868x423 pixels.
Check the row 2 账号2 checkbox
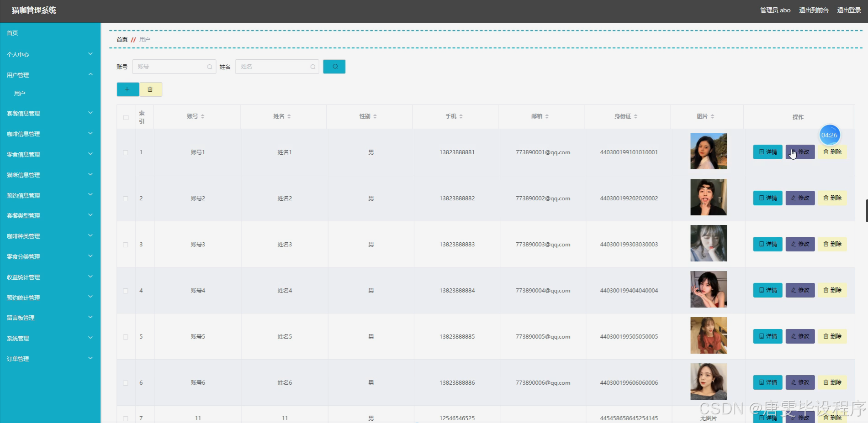point(126,198)
